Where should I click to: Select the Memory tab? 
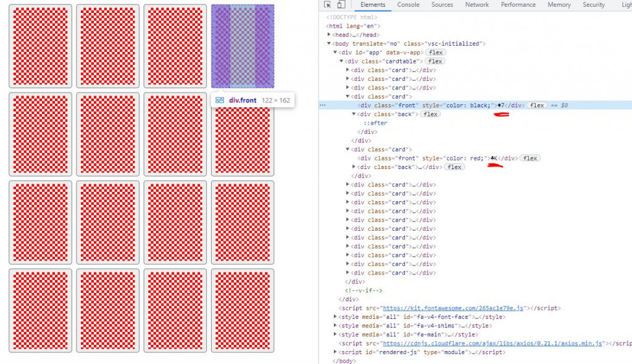(x=559, y=5)
